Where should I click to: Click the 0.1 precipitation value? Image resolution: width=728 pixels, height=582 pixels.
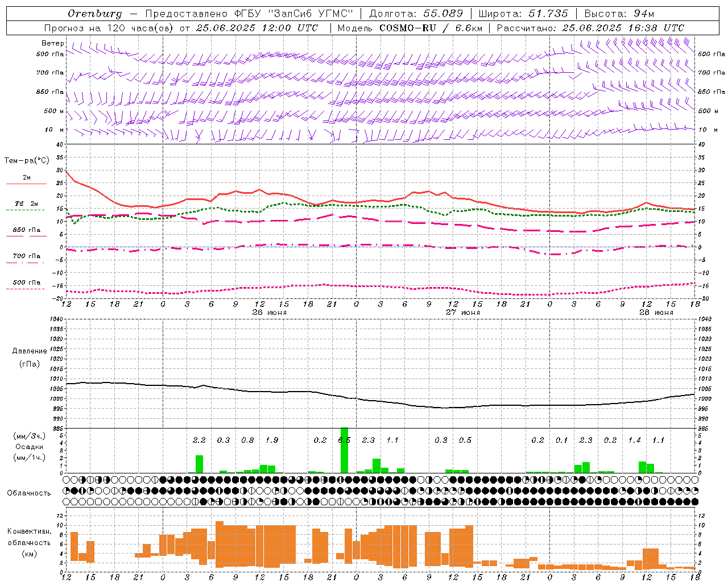(x=562, y=440)
